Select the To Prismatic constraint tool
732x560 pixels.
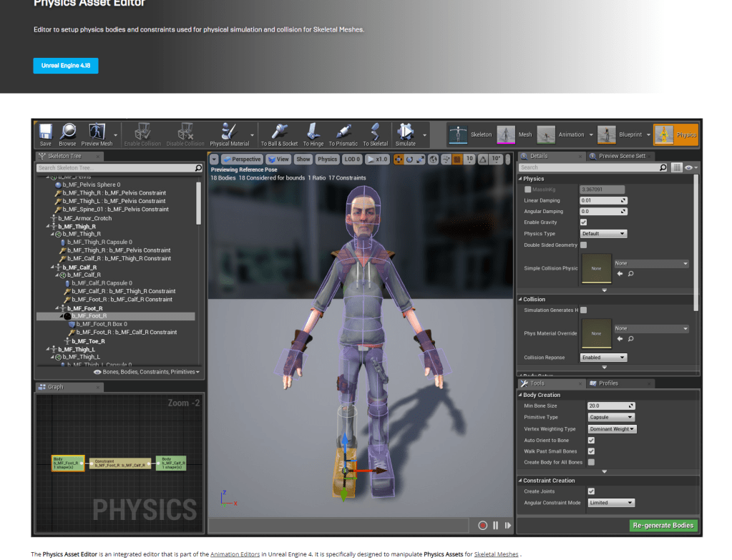(343, 132)
